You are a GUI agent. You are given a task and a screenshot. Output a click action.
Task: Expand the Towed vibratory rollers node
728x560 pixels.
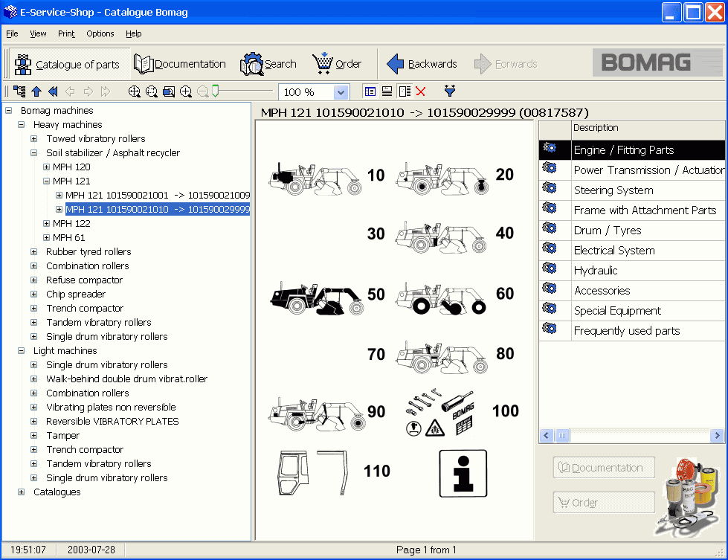tap(34, 139)
